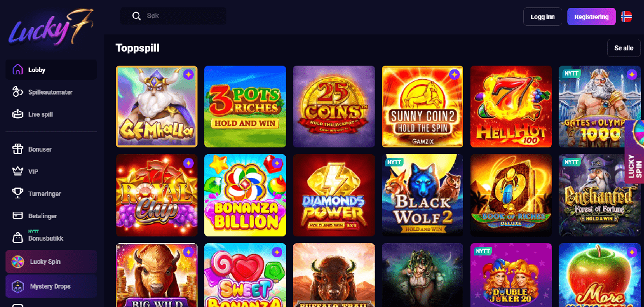
Task: Open the Black Wolf 2 game
Action: (423, 195)
